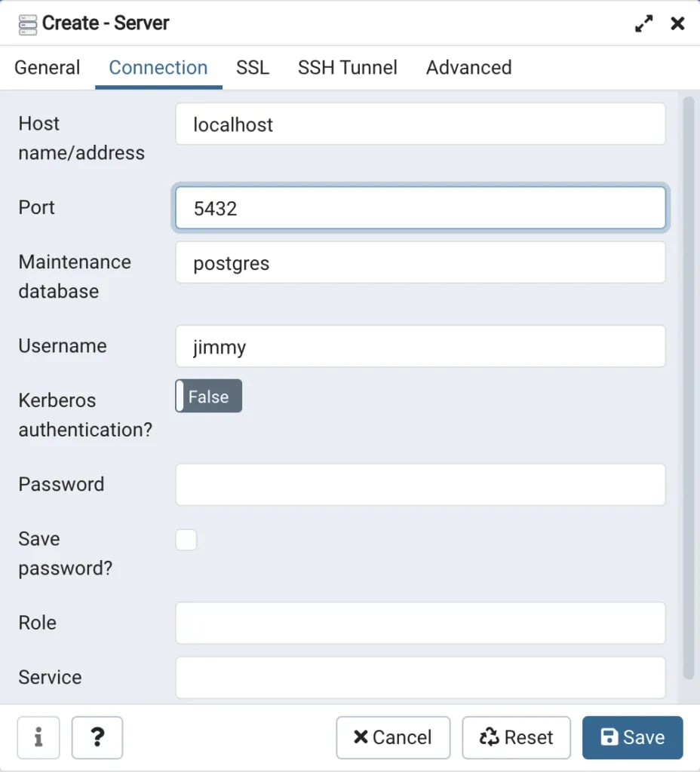Maximize the Create - Server dialog
700x772 pixels.
644,23
